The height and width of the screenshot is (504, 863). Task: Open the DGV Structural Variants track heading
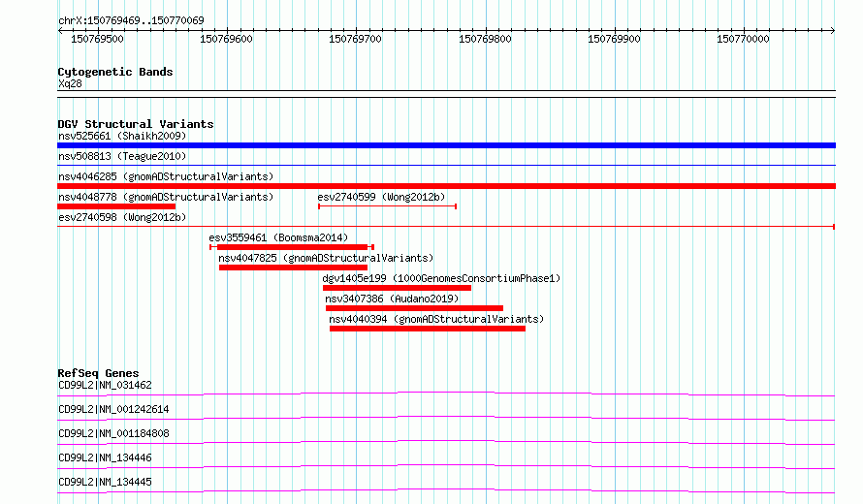click(x=136, y=124)
